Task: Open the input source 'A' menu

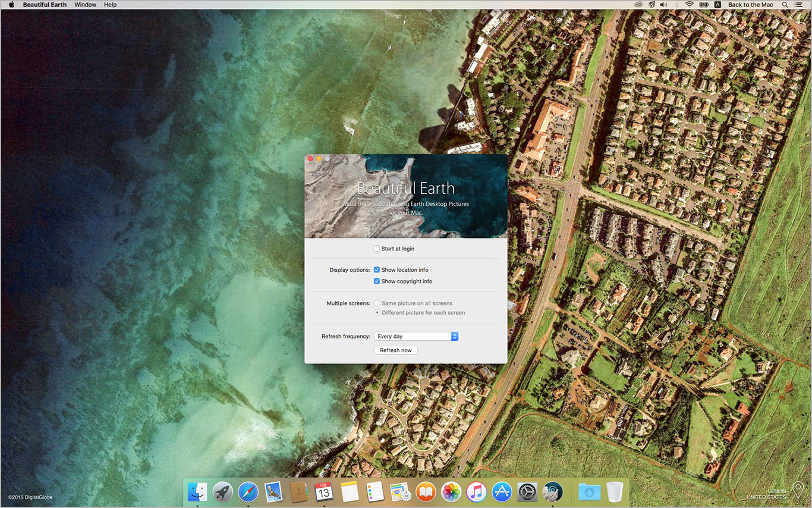Action: coord(717,5)
